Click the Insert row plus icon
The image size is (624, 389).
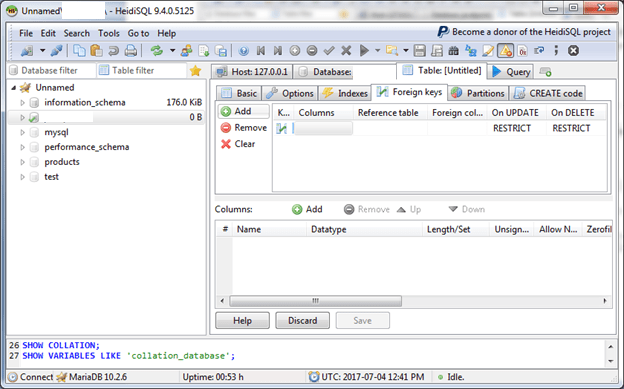point(294,51)
